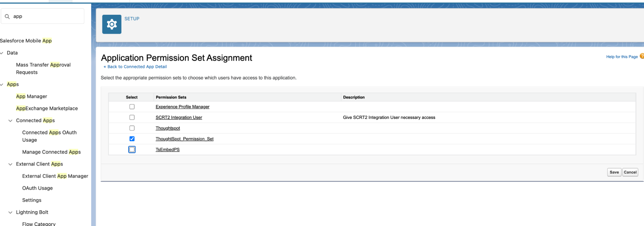Tick the TsEmbedPS checkbox
Viewport: 644px width, 226px height.
pos(132,149)
